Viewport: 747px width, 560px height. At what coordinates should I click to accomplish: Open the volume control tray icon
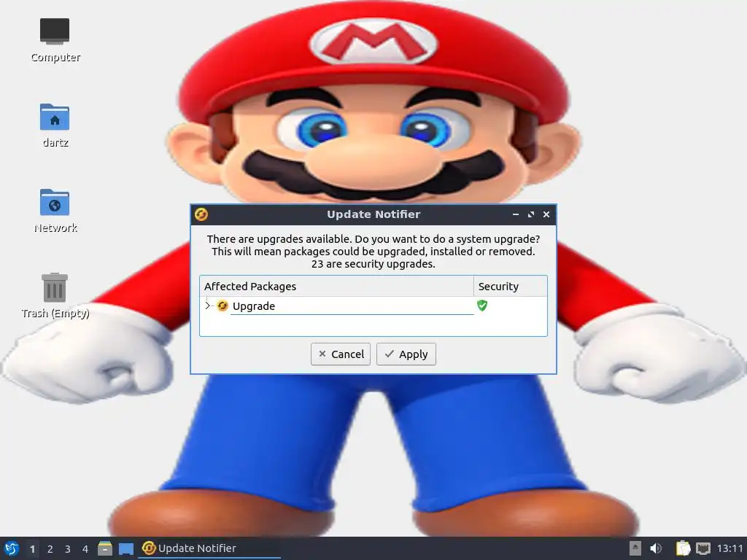coord(656,548)
